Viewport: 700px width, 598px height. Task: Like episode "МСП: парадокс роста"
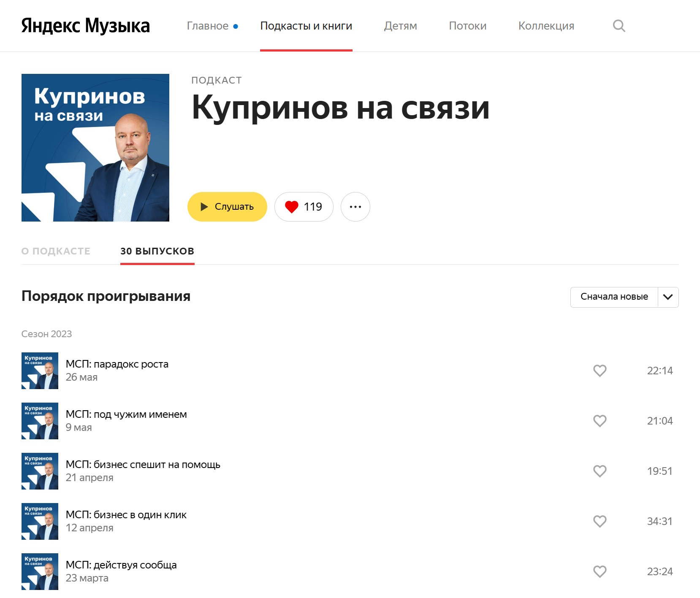600,371
